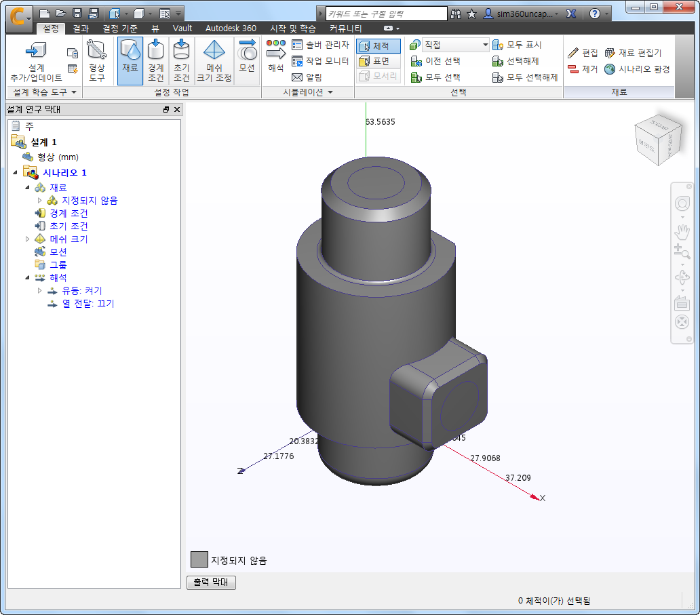Viewport: 700px width, 615px height.
Task: Switch to the 결과 tab
Action: point(81,28)
